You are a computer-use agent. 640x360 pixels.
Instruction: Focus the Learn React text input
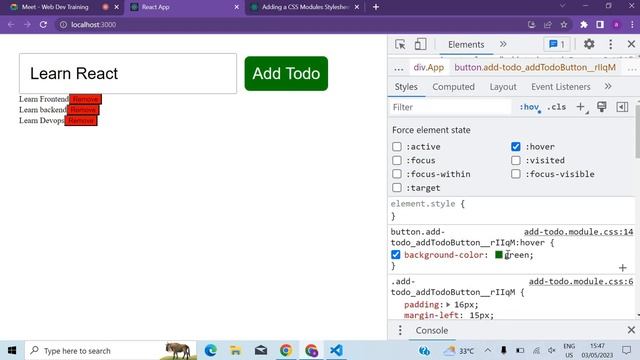pyautogui.click(x=128, y=73)
